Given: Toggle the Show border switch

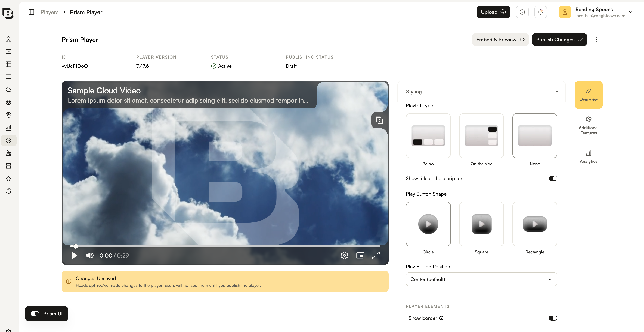Looking at the screenshot, I should pyautogui.click(x=553, y=318).
